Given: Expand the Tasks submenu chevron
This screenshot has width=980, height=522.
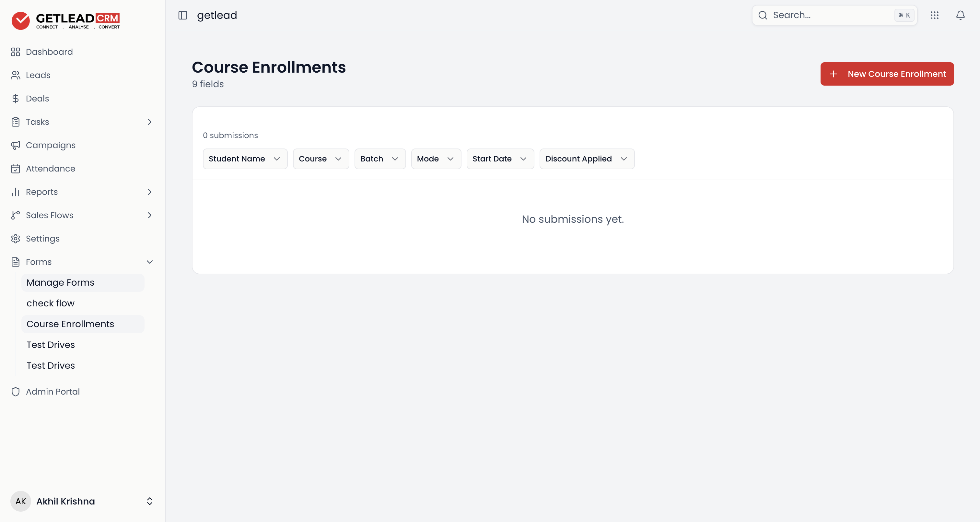Looking at the screenshot, I should pos(149,122).
